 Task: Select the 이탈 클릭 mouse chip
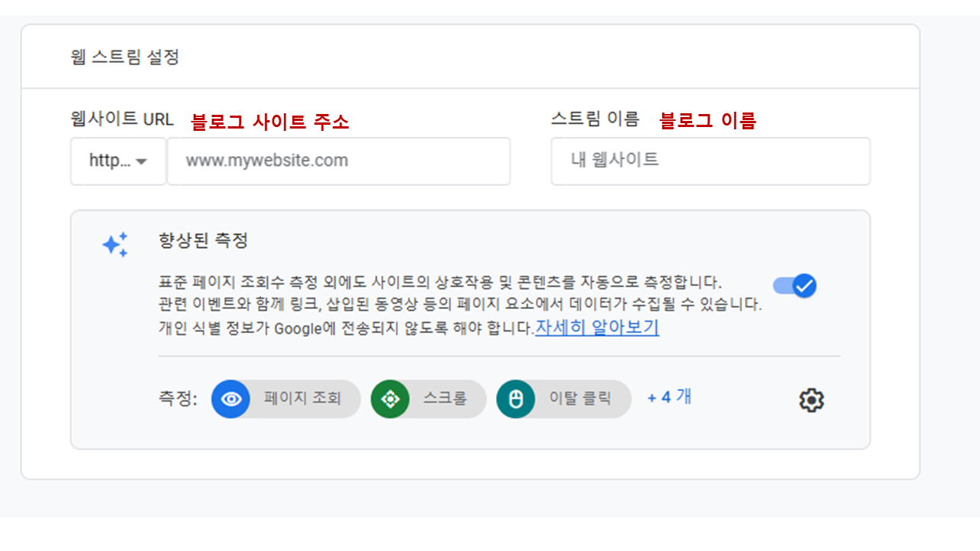pyautogui.click(x=563, y=399)
